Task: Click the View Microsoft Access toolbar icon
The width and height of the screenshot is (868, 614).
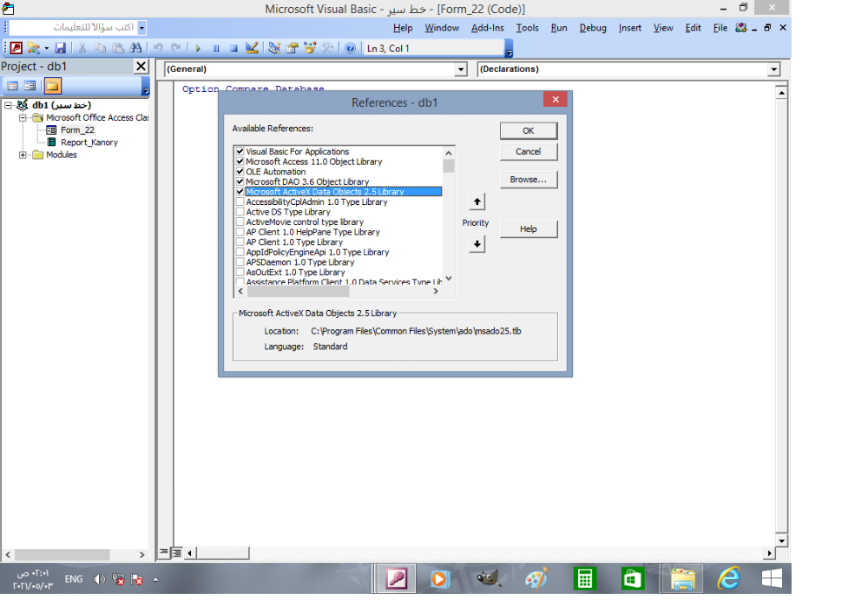Action: 16,48
